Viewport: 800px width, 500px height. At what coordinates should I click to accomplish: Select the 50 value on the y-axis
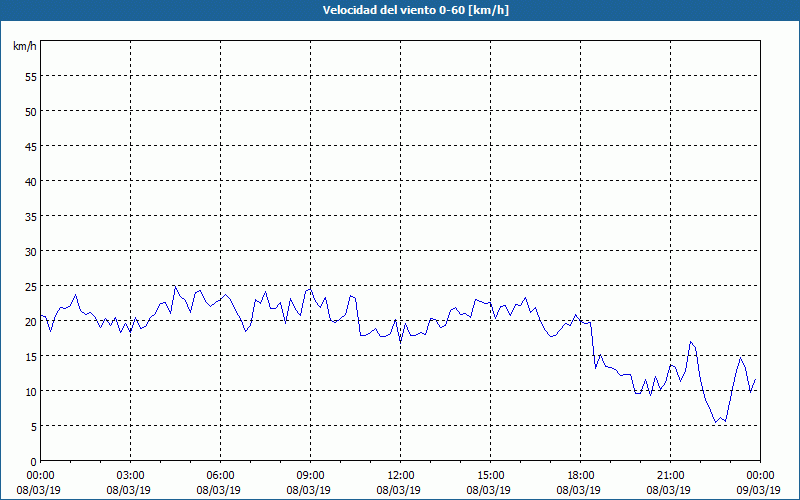pos(31,111)
